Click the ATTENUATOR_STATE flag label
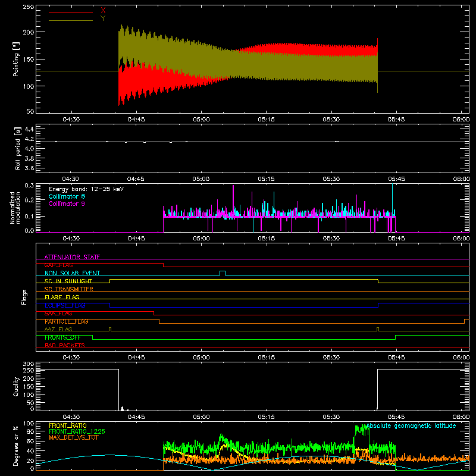Screen dimensions: 476x476 72,257
